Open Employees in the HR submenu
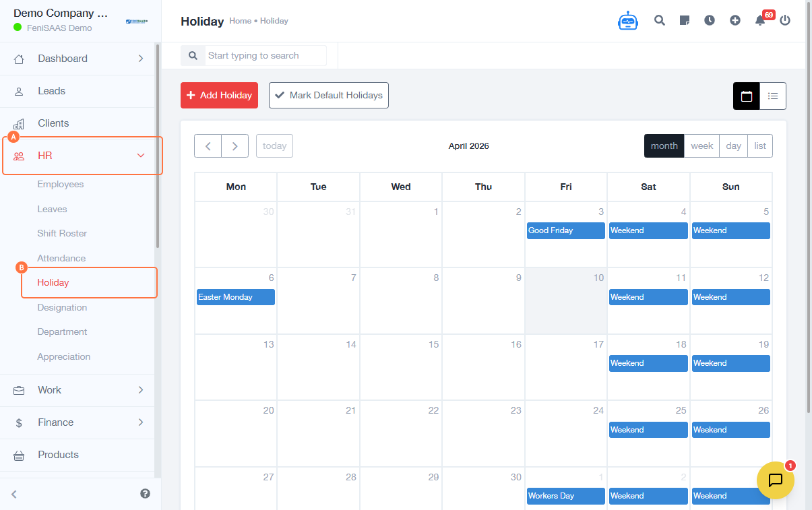812x510 pixels. pos(61,185)
